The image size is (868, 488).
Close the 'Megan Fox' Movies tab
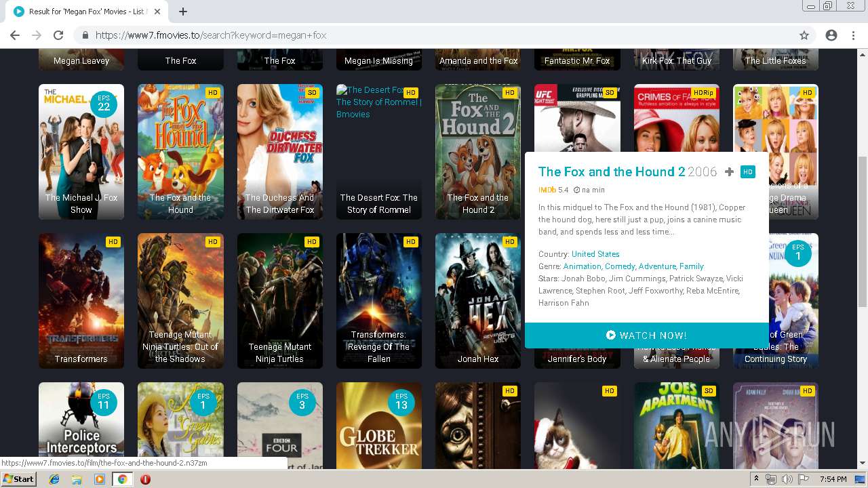pyautogui.click(x=157, y=12)
